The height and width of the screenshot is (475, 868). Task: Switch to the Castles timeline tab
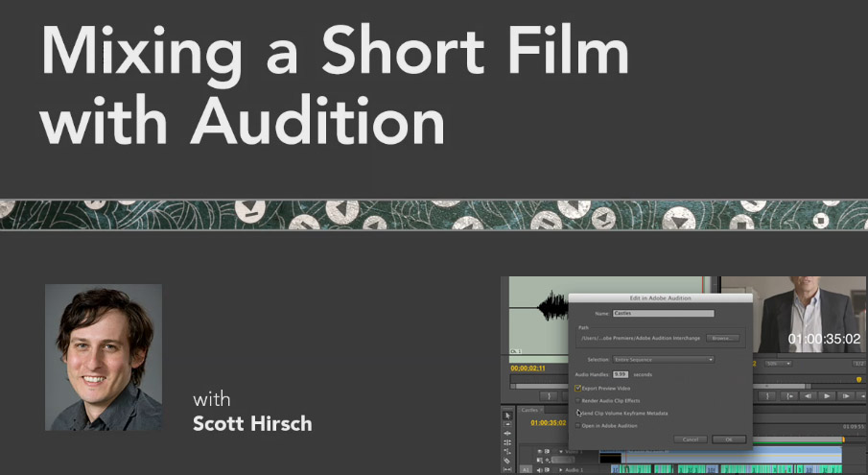coord(529,411)
